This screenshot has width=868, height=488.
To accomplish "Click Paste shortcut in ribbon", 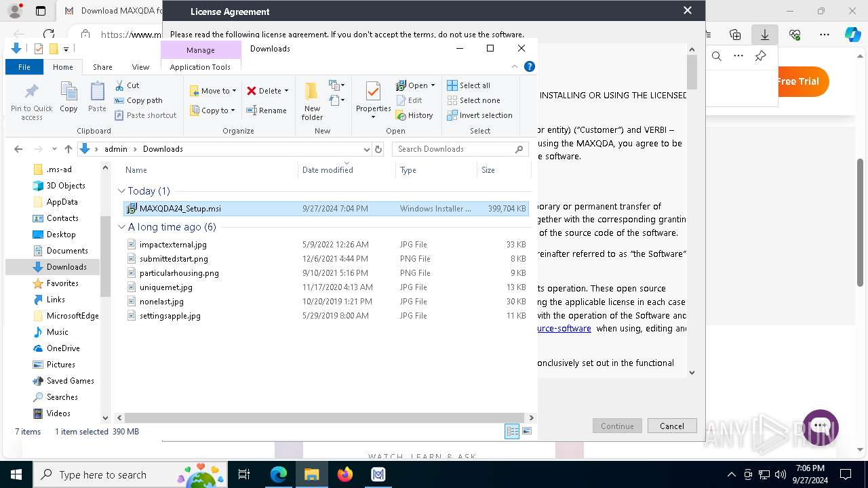I will [145, 115].
